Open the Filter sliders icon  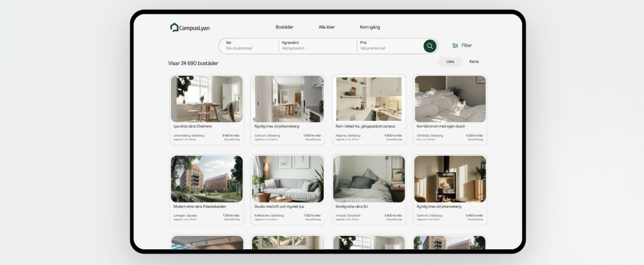pos(455,46)
